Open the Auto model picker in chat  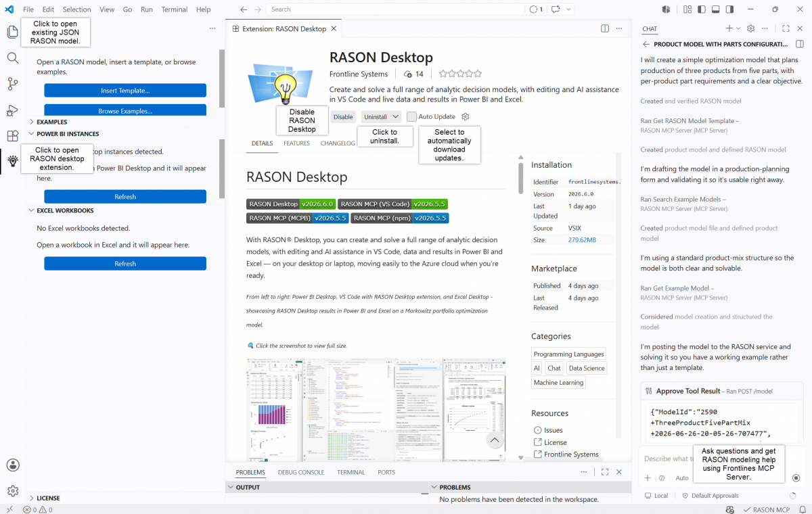pyautogui.click(x=682, y=477)
